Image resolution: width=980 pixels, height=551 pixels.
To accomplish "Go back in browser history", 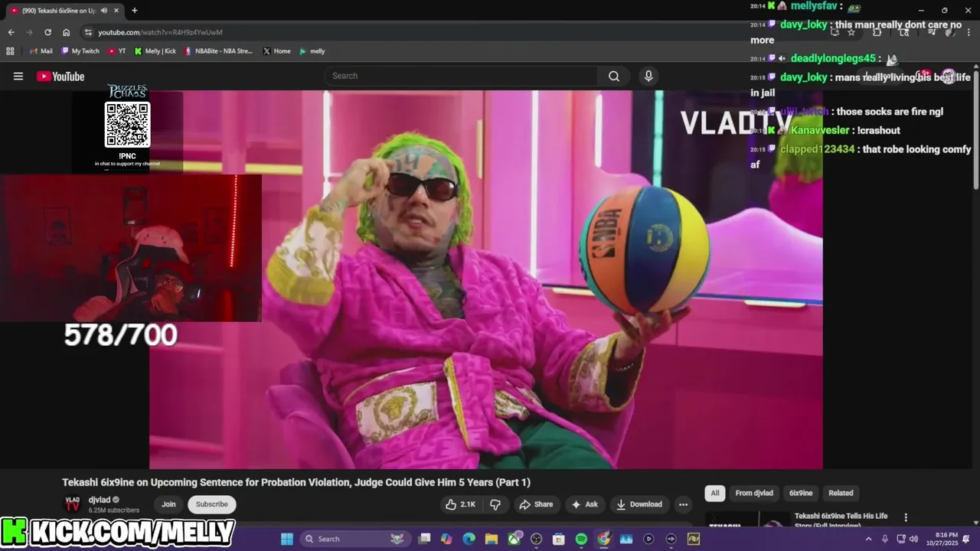I will pyautogui.click(x=11, y=32).
